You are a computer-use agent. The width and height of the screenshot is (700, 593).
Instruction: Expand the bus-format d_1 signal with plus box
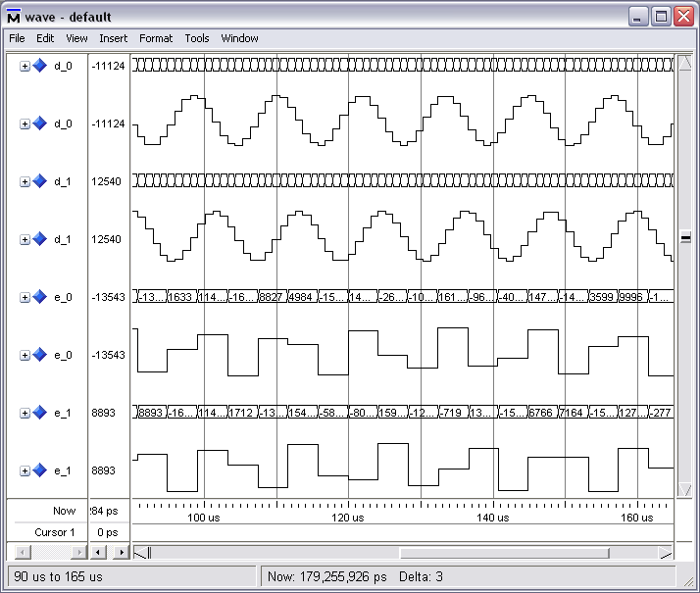coord(25,181)
